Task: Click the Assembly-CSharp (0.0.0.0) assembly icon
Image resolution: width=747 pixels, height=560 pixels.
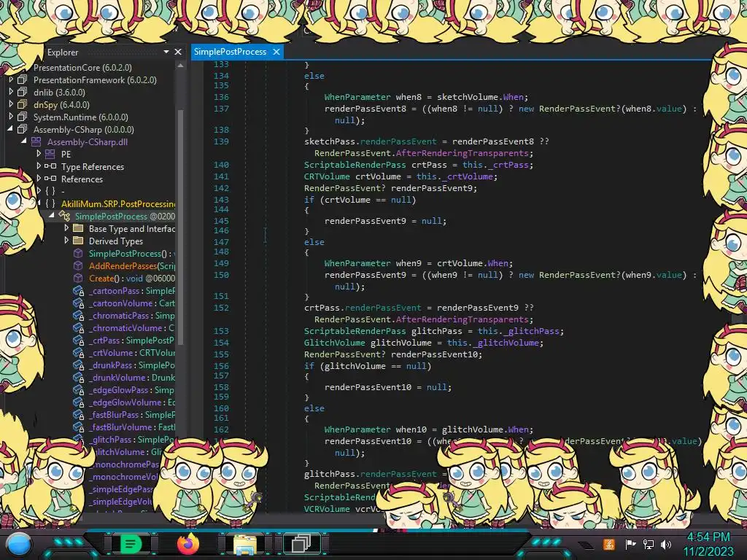Action: pyautogui.click(x=23, y=129)
